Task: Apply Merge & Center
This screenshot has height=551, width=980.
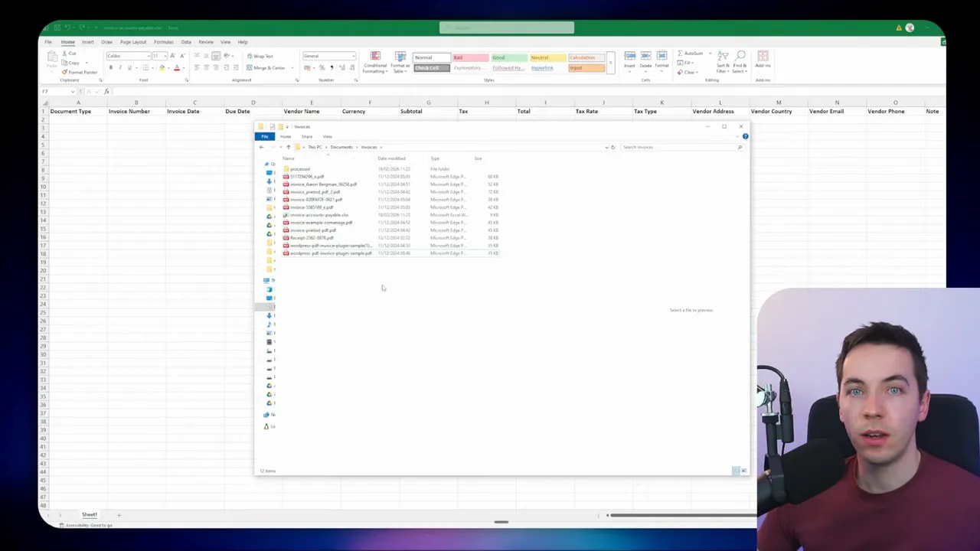Action: click(x=268, y=68)
